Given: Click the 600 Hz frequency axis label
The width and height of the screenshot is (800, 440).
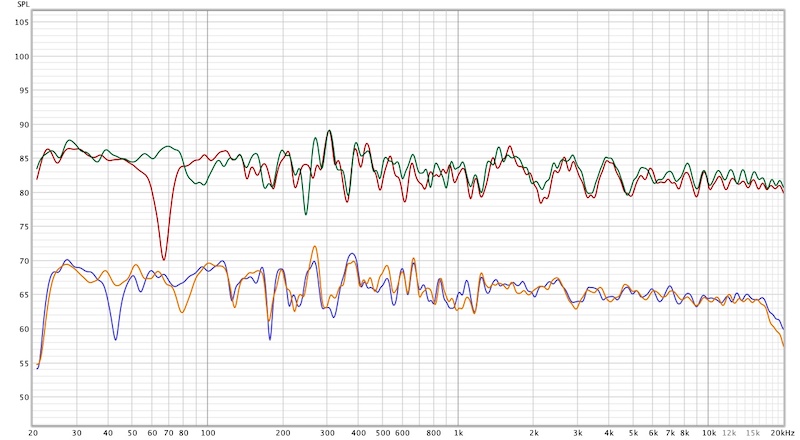Looking at the screenshot, I should click(402, 433).
